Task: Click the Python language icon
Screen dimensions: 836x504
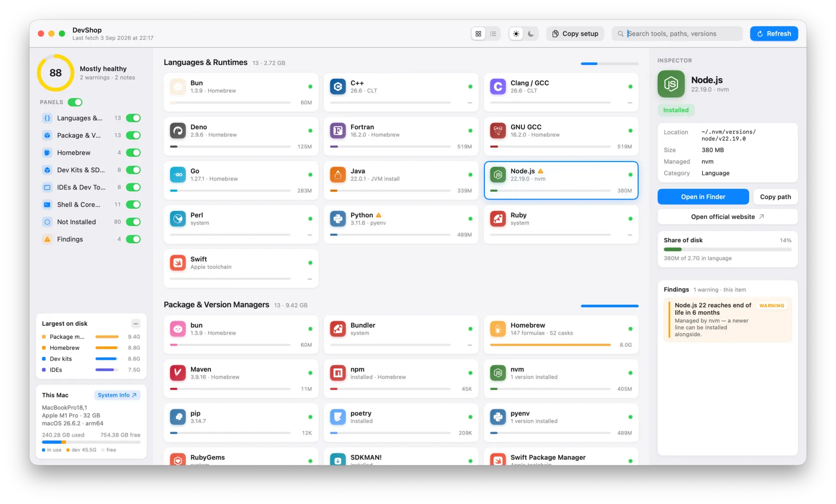Action: tap(338, 219)
